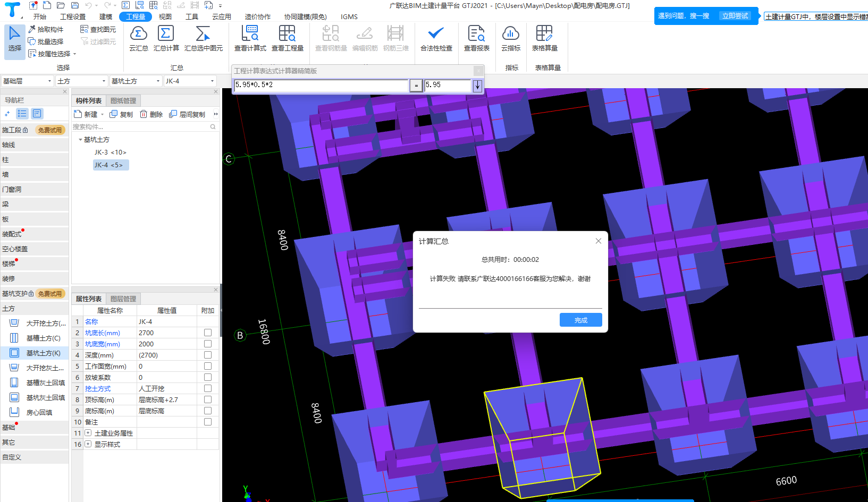Switch to 图纸管理 tab
The image size is (868, 502).
[x=123, y=100]
